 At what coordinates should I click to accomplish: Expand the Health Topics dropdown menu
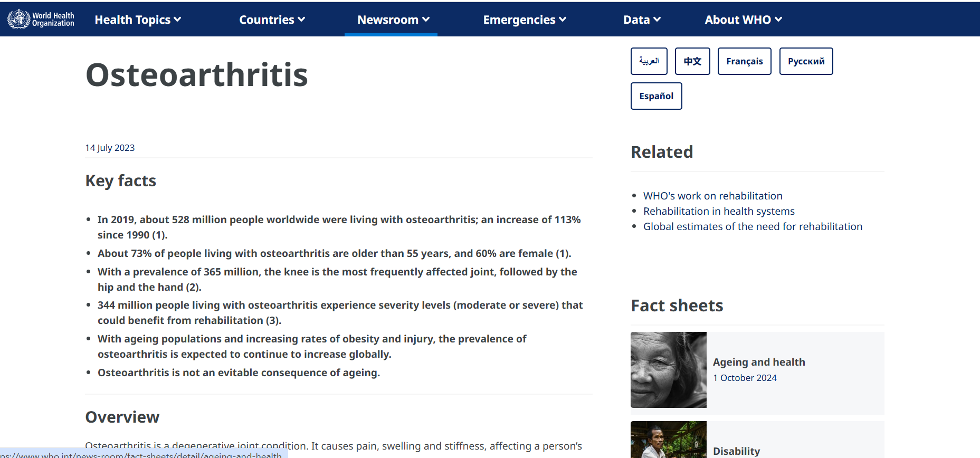pos(137,20)
